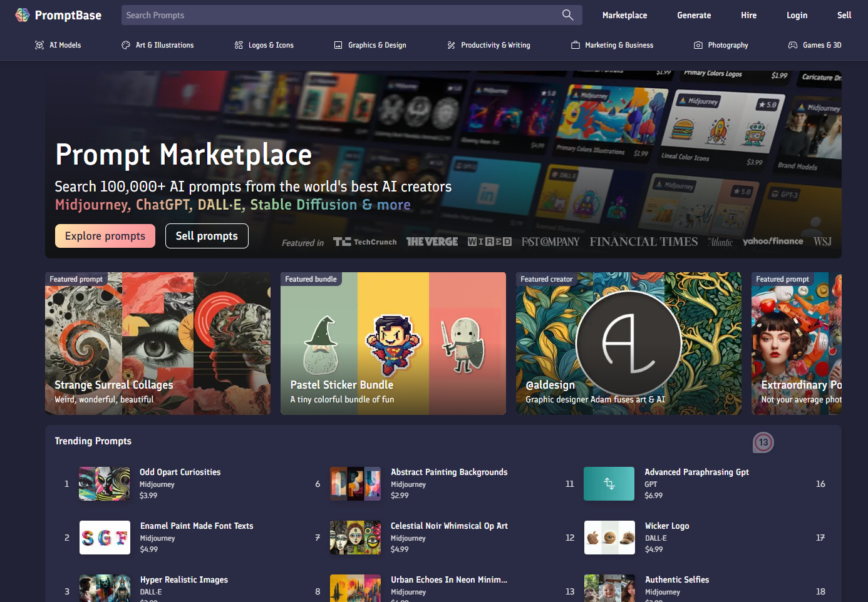This screenshot has height=602, width=868.
Task: Click the PromptBase logo icon
Action: tap(23, 15)
